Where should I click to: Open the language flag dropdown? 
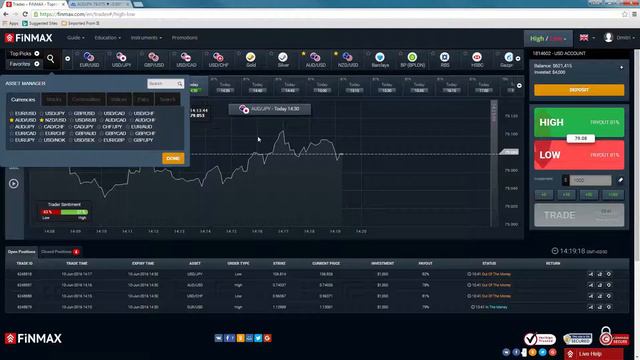587,38
